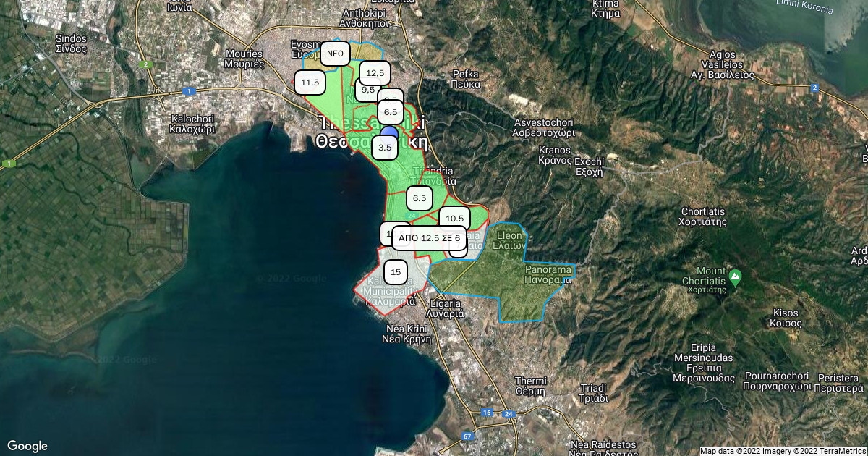
Task: Click route 67 highway shield
Action: (x=467, y=436)
